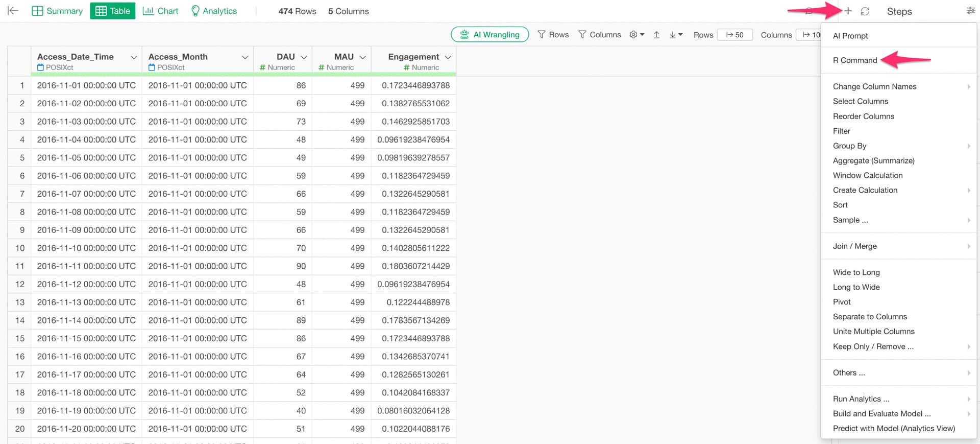Click the refresh icon beside Steps
Viewport: 980px width, 444px height.
(865, 11)
